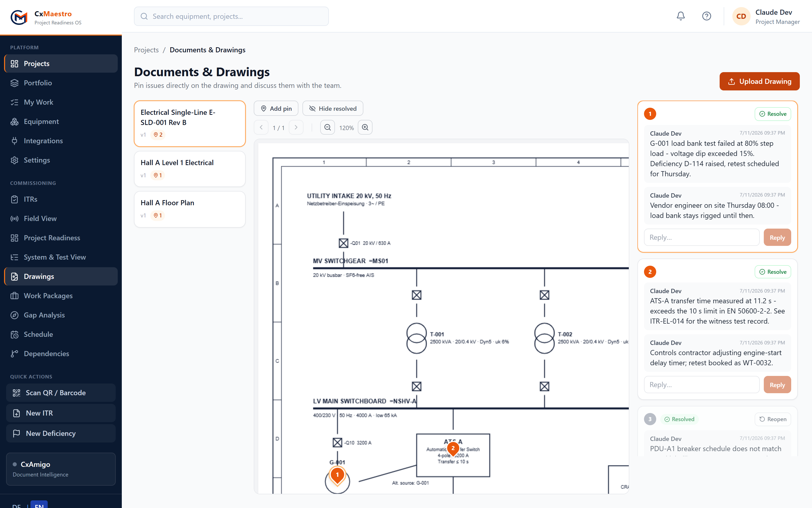This screenshot has width=812, height=508.
Task: Select Electrical Single-Line E-SLD-001 Rev B drawing
Action: [190, 124]
